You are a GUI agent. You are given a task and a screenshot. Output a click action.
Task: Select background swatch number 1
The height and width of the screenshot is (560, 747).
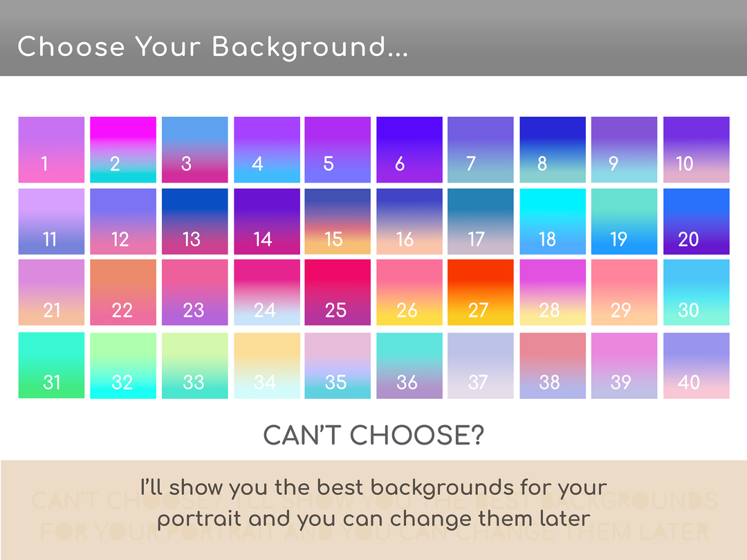(x=51, y=150)
